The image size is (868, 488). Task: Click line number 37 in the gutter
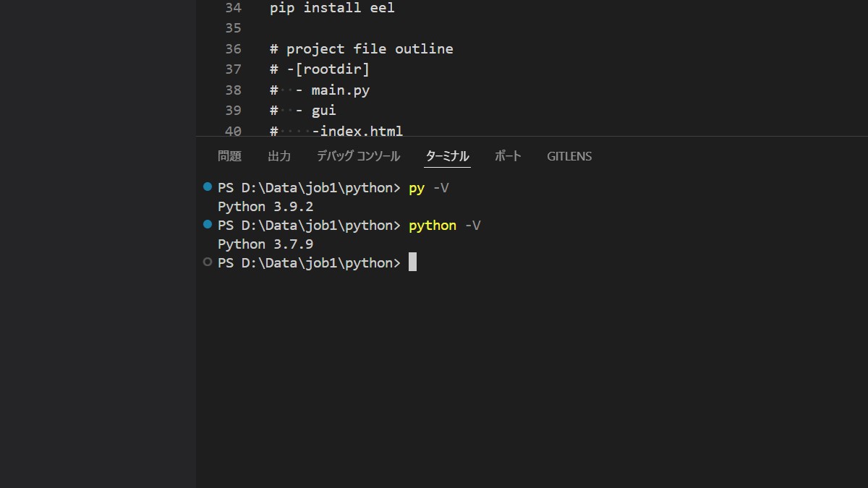coord(233,69)
